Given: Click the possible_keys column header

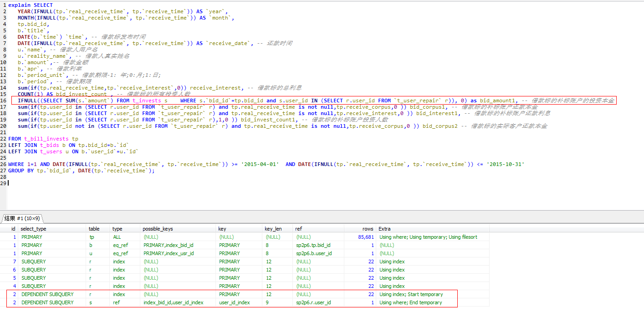Looking at the screenshot, I should (x=158, y=229).
